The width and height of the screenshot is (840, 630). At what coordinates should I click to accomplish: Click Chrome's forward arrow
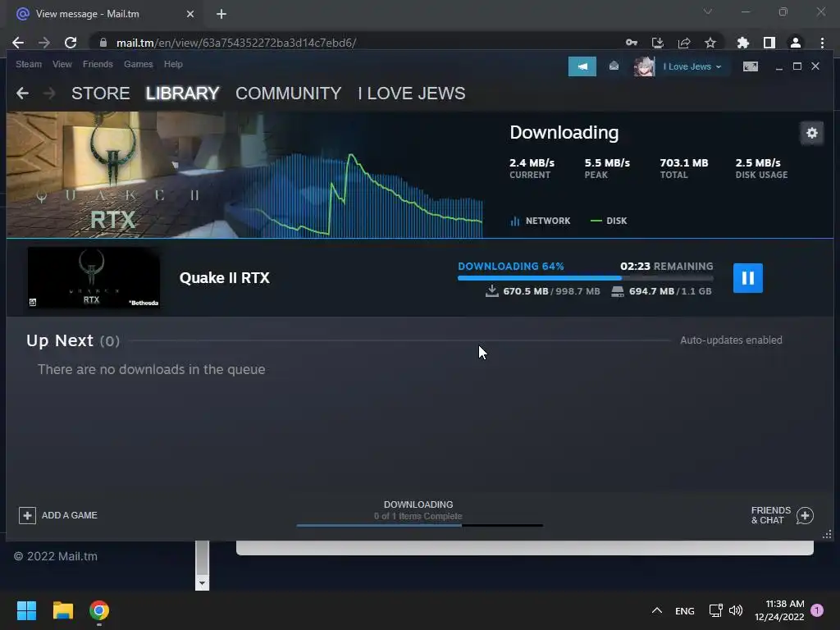44,43
